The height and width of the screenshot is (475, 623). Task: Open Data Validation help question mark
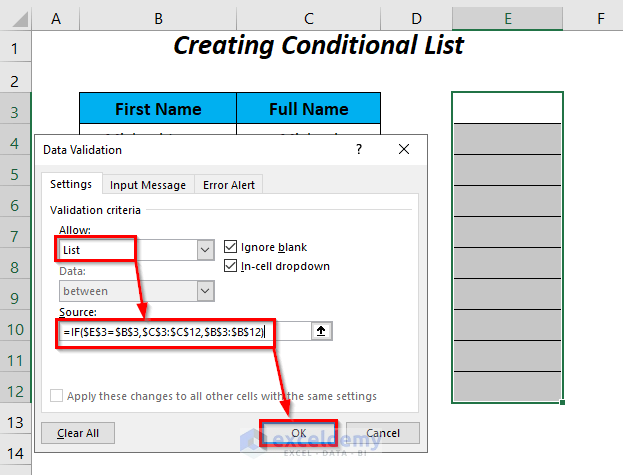[359, 149]
